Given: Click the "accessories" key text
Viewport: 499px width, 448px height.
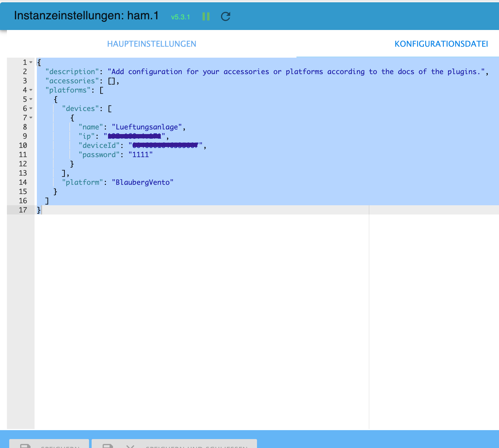Looking at the screenshot, I should pyautogui.click(x=72, y=81).
